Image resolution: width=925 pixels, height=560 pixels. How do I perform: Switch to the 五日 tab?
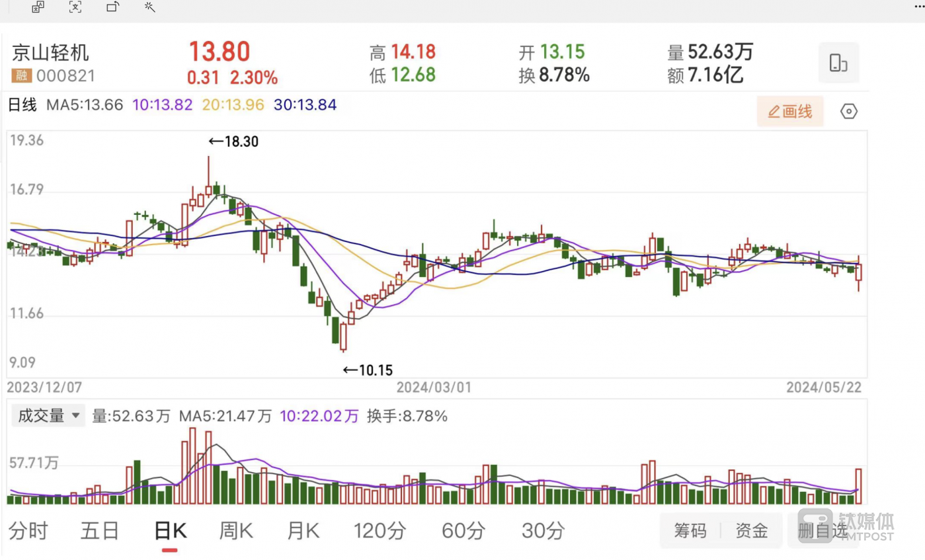click(x=100, y=530)
